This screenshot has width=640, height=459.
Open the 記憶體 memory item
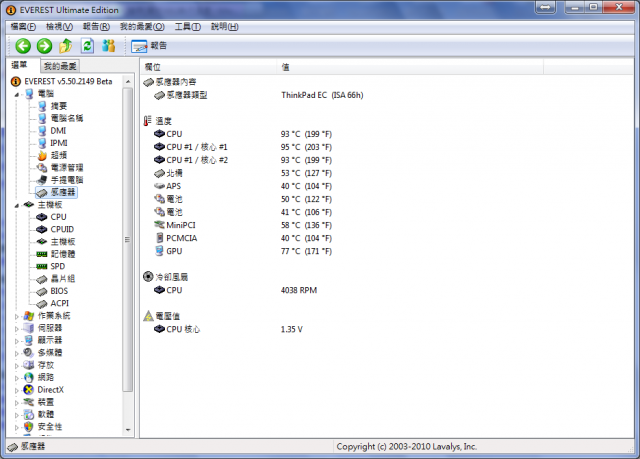[x=56, y=254]
